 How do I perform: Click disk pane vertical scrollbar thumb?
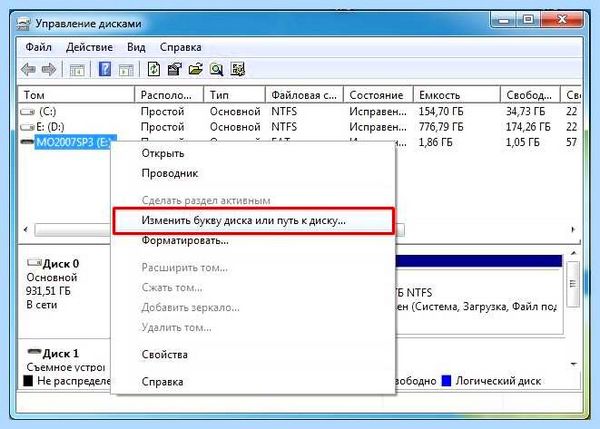click(573, 284)
